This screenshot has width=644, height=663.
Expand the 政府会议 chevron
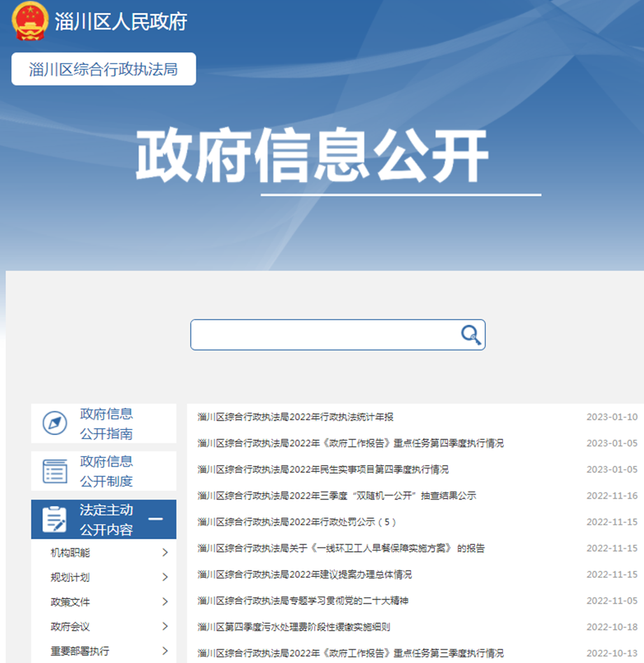pyautogui.click(x=165, y=626)
